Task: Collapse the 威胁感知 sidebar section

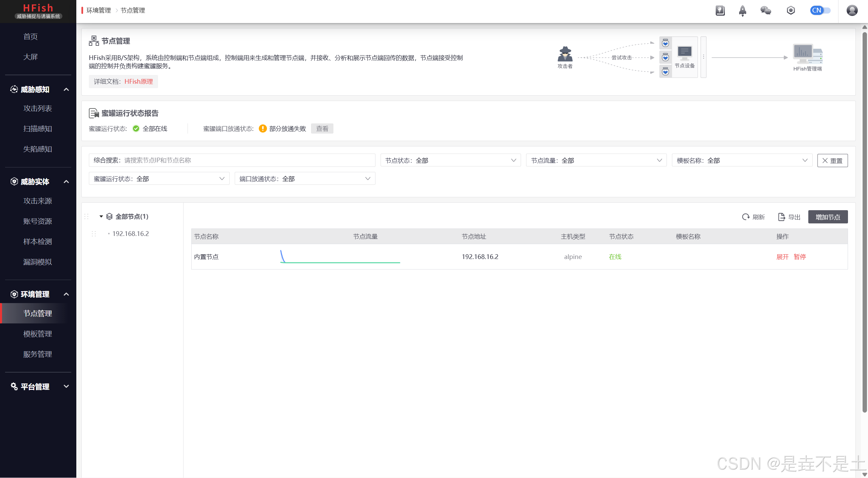Action: coord(66,89)
